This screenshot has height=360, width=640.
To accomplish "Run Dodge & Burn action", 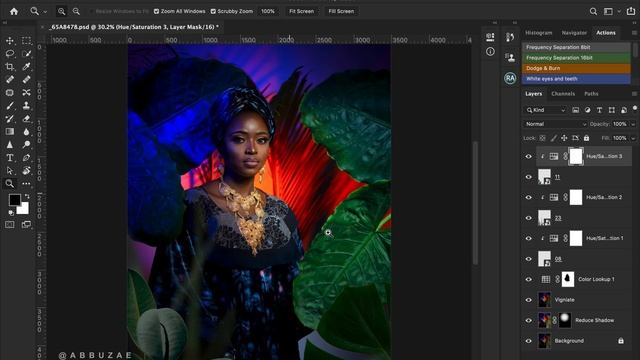I will [576, 68].
